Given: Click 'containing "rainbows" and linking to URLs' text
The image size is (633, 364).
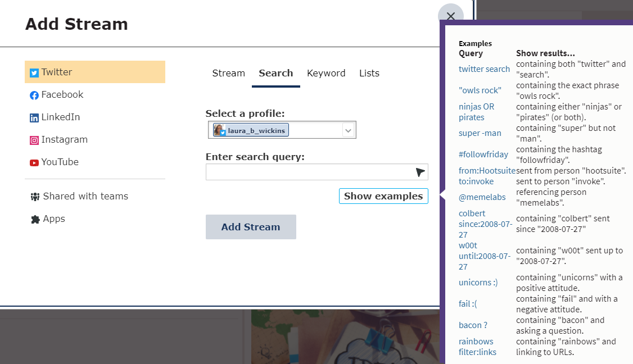Looking at the screenshot, I should 566,347.
